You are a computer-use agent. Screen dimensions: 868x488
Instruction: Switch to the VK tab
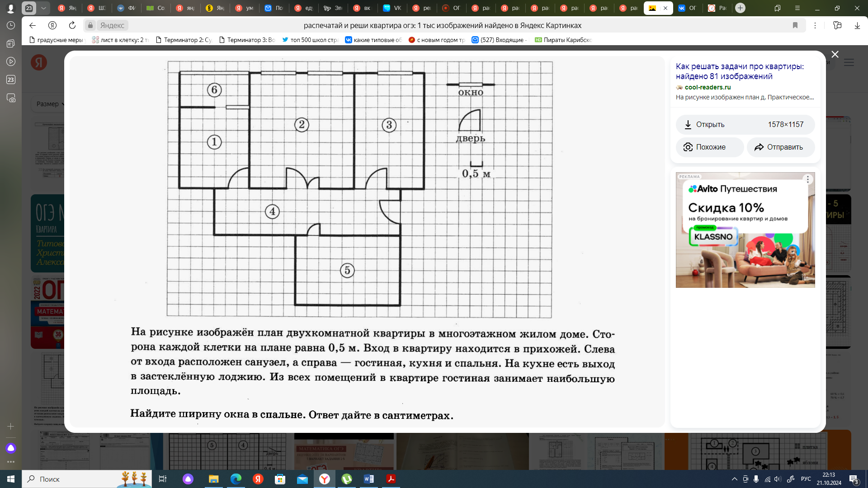(x=392, y=8)
